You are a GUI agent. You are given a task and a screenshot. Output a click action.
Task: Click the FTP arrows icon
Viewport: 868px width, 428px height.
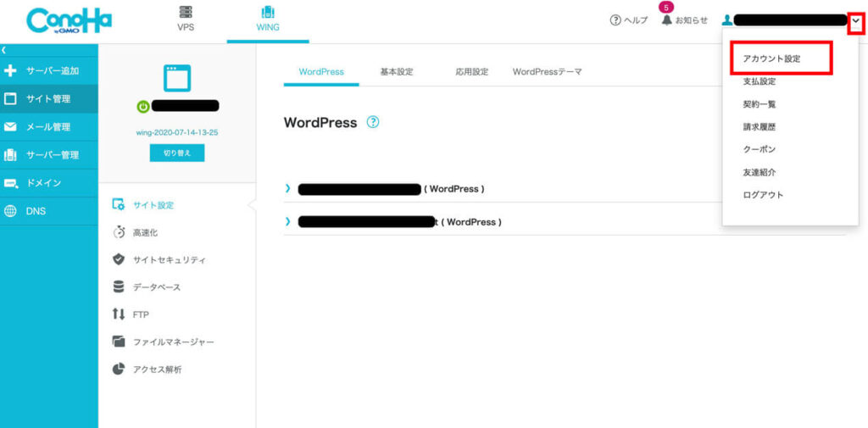(x=119, y=314)
